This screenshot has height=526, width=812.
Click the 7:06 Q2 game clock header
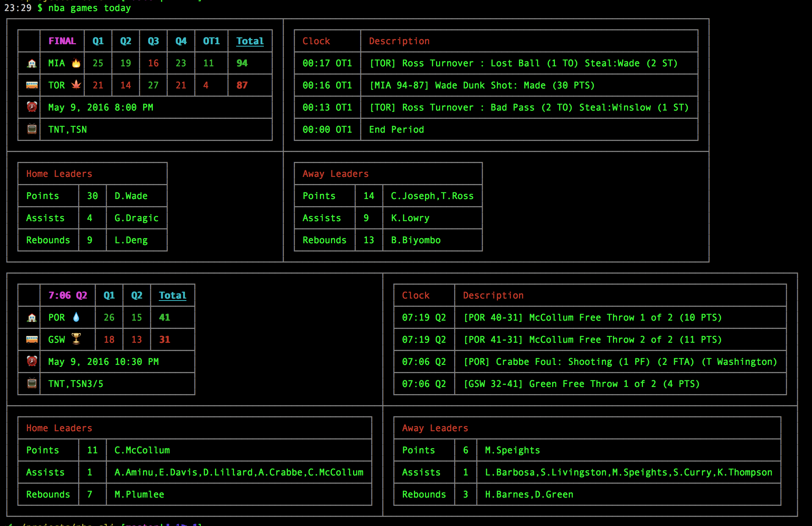68,295
